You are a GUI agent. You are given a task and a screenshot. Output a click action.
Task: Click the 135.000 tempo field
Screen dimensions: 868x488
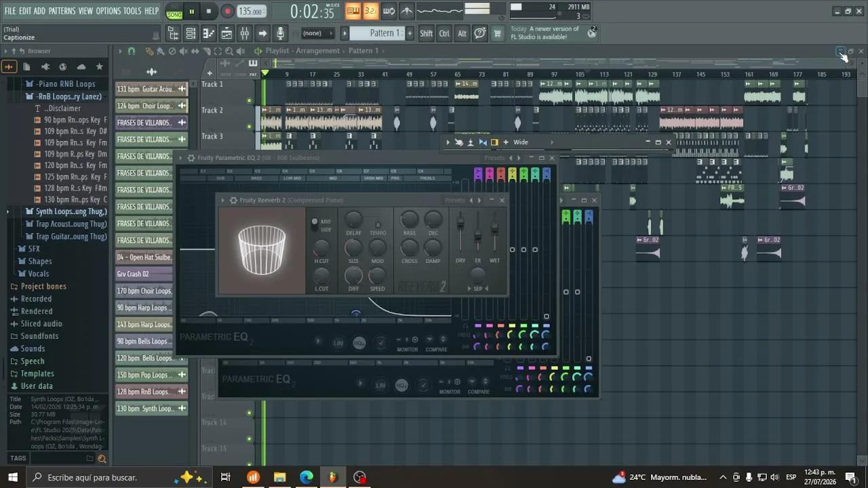[250, 12]
